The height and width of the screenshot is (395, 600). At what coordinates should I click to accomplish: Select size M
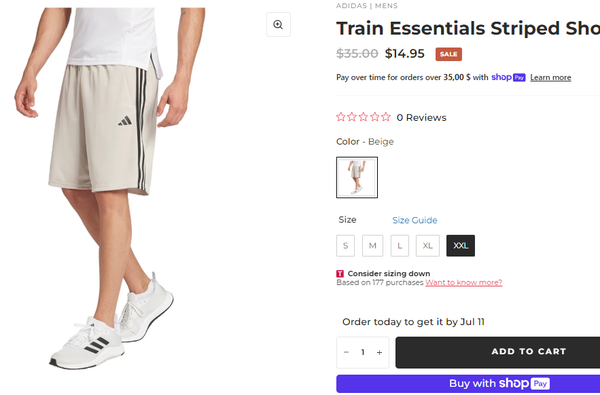pyautogui.click(x=372, y=246)
